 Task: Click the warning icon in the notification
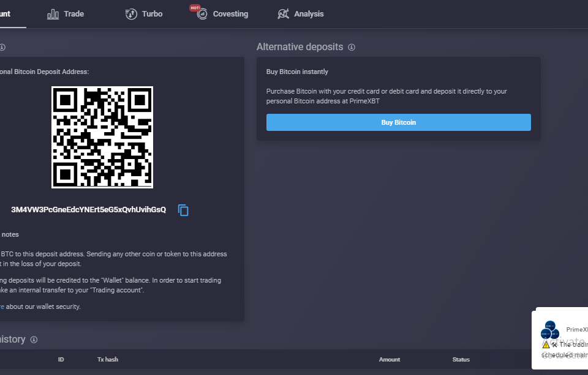pyautogui.click(x=546, y=344)
